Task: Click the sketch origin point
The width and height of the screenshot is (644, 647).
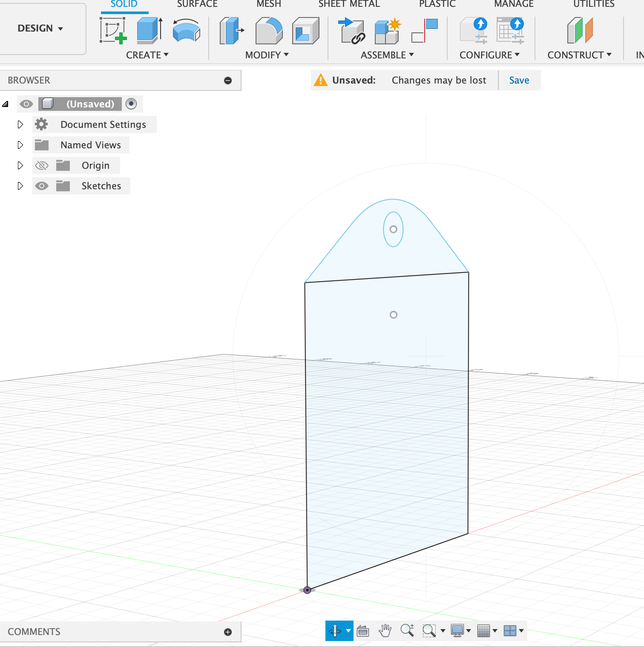Action: 307,590
